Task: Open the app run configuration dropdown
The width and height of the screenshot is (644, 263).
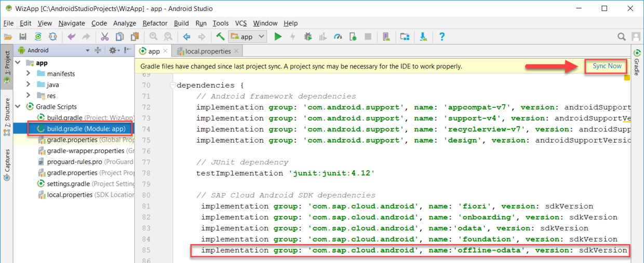Action: point(248,37)
